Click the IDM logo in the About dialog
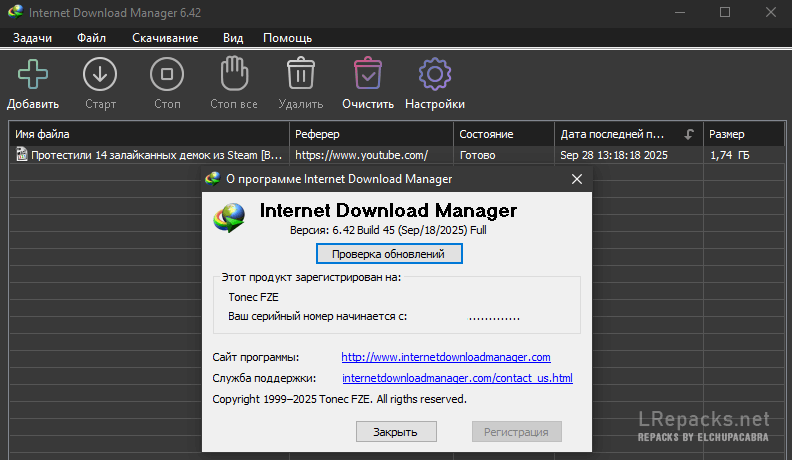 [232, 217]
